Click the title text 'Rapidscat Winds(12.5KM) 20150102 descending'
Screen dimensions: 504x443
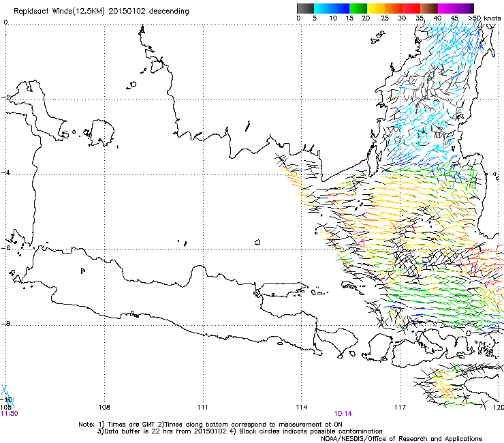pos(101,12)
